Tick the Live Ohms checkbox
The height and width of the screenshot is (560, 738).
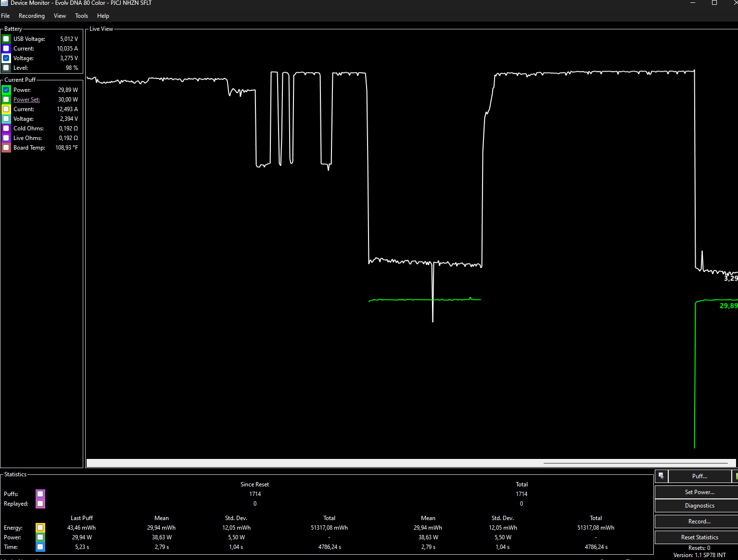tap(6, 138)
